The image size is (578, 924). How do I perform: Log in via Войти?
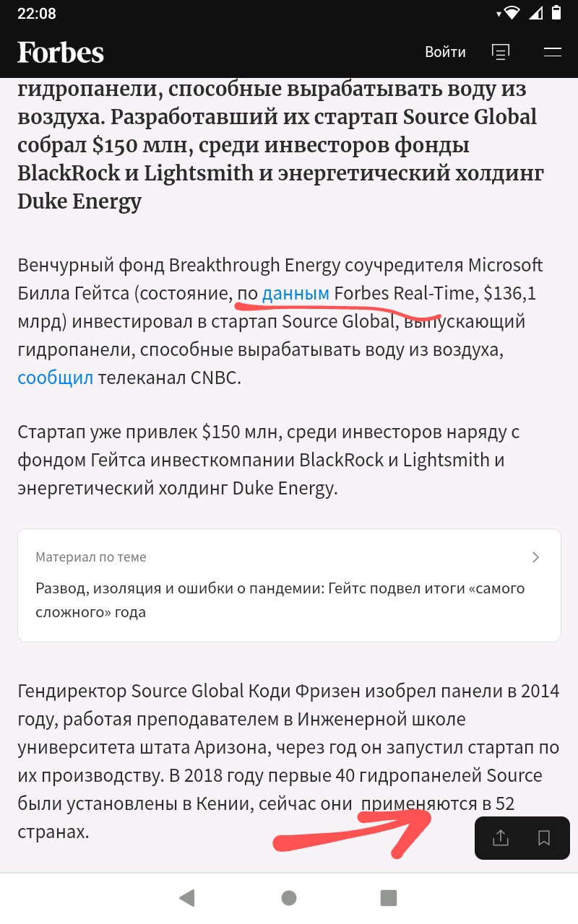445,52
